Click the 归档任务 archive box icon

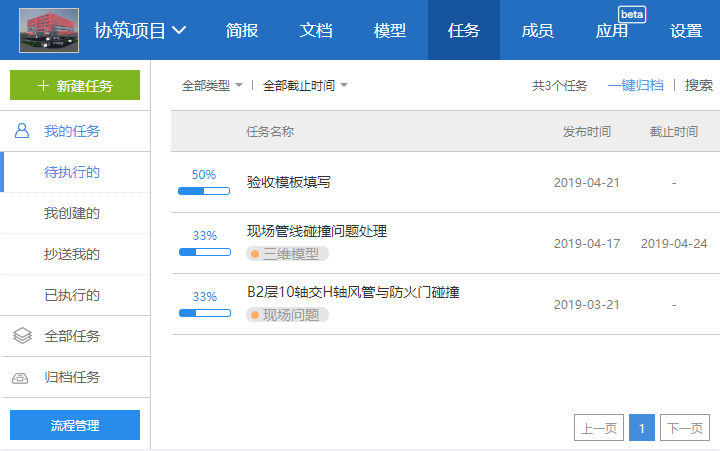click(20, 378)
